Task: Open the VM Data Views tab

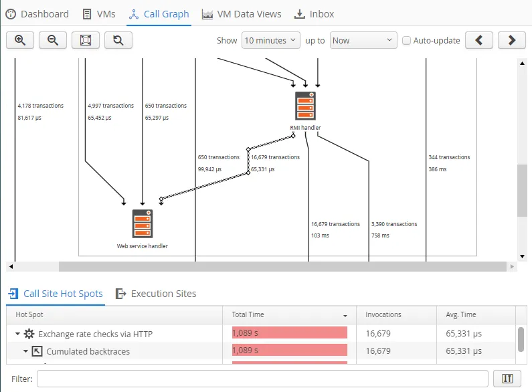Action: [242, 14]
